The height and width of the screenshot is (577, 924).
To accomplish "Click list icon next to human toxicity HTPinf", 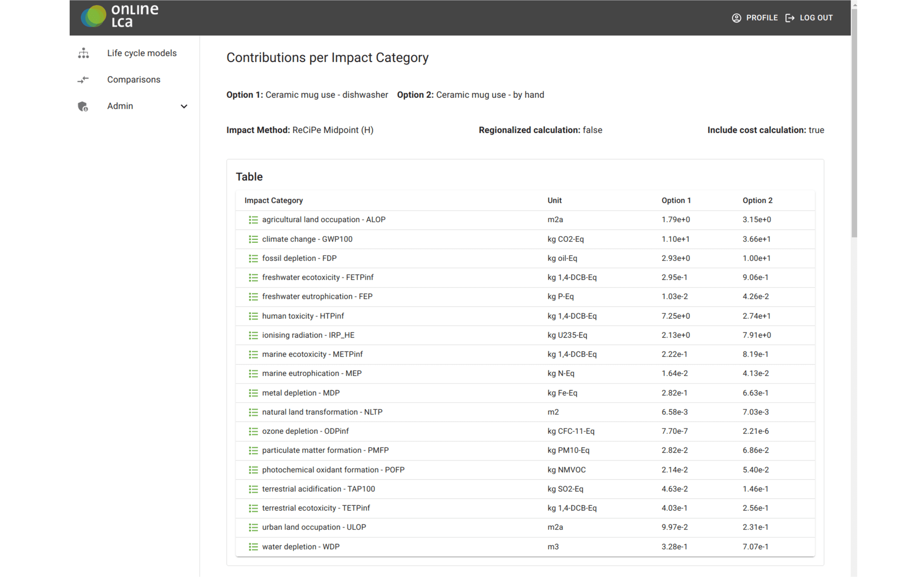I will click(x=253, y=316).
